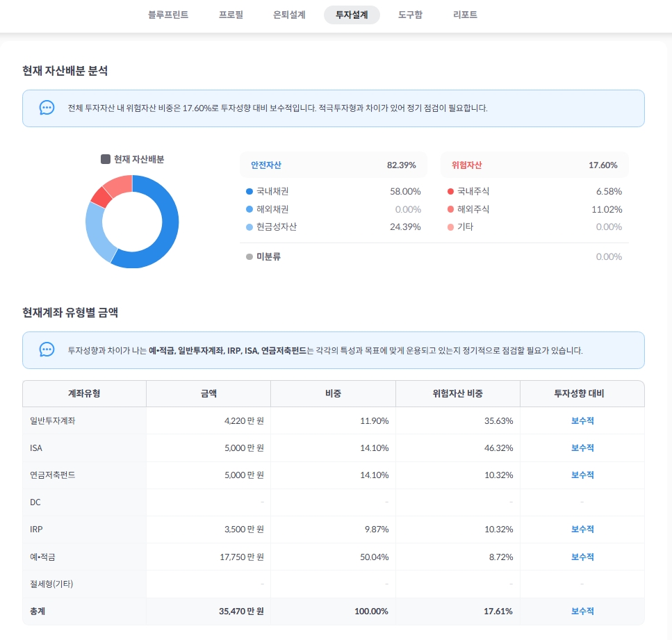Open the 은퇴설계 tab
This screenshot has width=672, height=640.
289,15
